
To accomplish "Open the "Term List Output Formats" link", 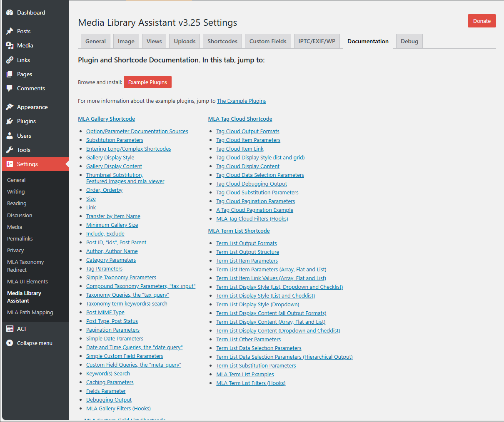I will pyautogui.click(x=246, y=243).
